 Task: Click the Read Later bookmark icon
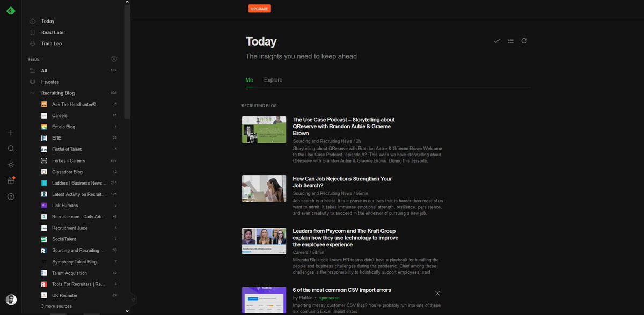(x=33, y=32)
